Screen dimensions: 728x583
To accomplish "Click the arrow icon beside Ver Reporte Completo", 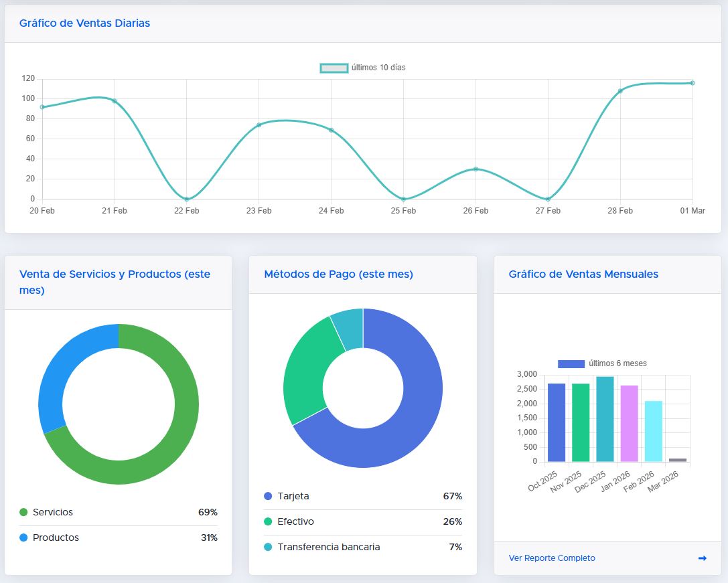I will tap(701, 558).
